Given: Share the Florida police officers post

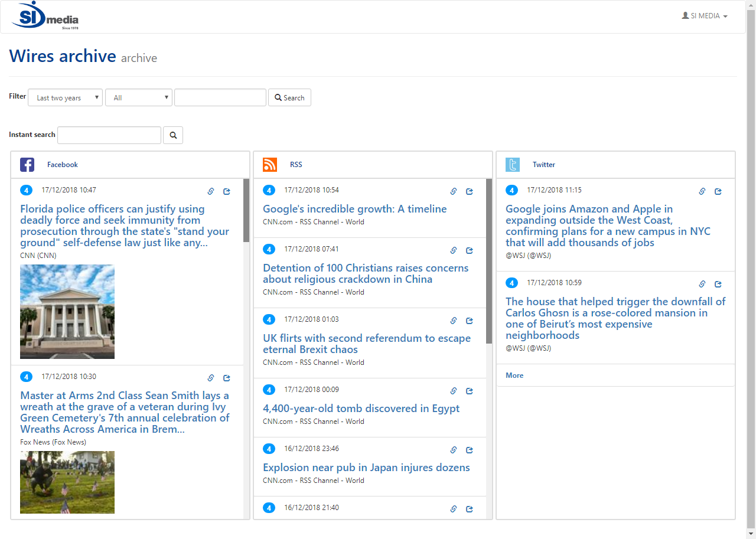Looking at the screenshot, I should [227, 191].
